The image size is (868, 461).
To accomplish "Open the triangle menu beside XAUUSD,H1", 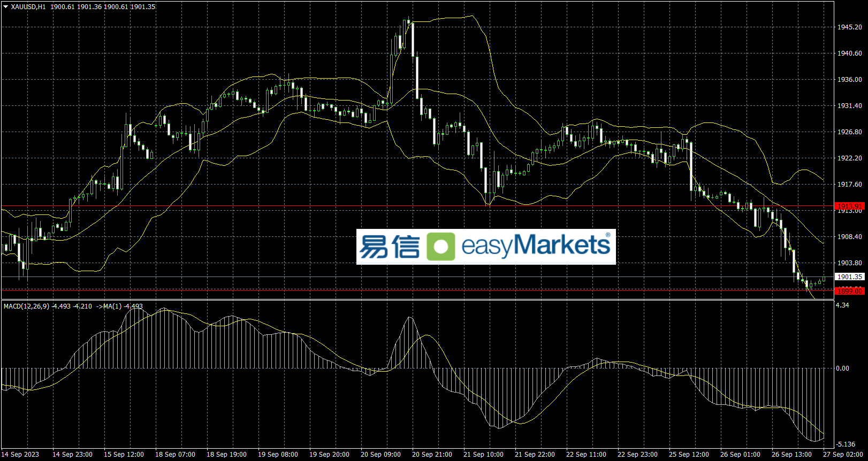I will (x=6, y=7).
